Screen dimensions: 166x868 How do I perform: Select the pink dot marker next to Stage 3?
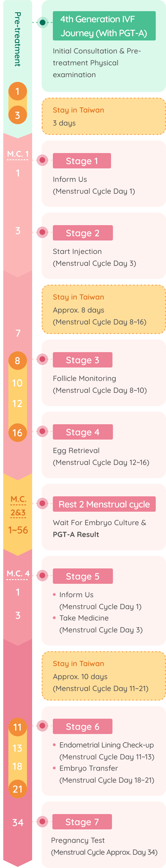[42, 359]
